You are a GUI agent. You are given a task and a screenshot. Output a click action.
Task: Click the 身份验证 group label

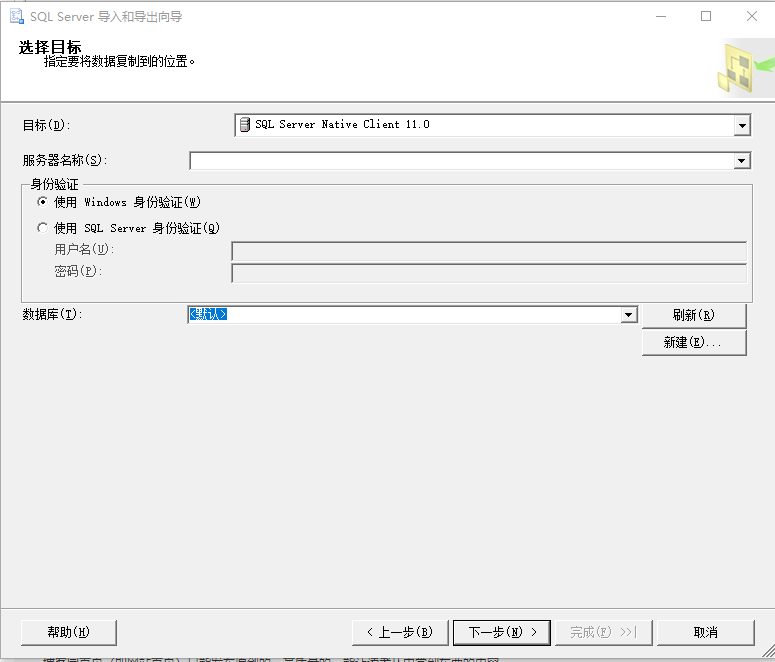[x=54, y=184]
